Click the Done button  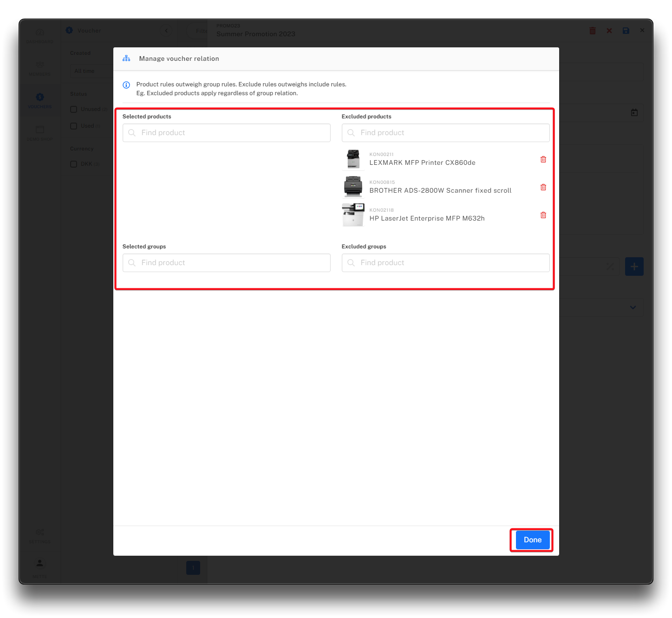[532, 540]
